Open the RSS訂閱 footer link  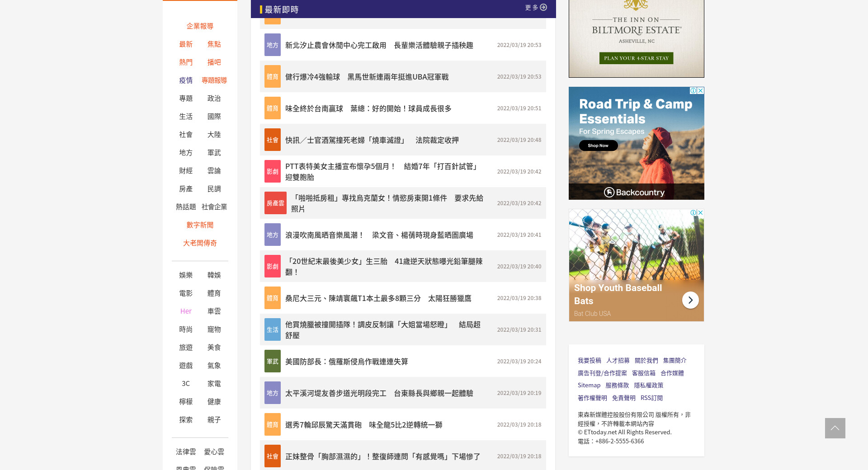pos(651,398)
